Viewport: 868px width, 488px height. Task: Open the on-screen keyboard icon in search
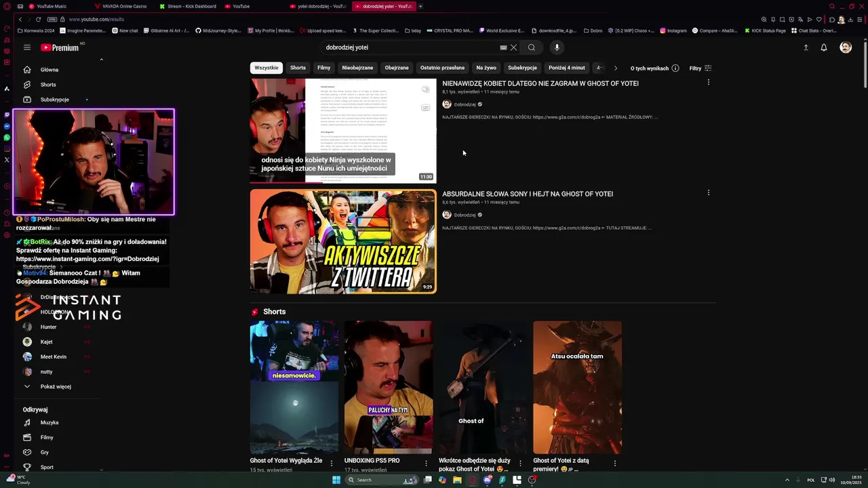[503, 47]
